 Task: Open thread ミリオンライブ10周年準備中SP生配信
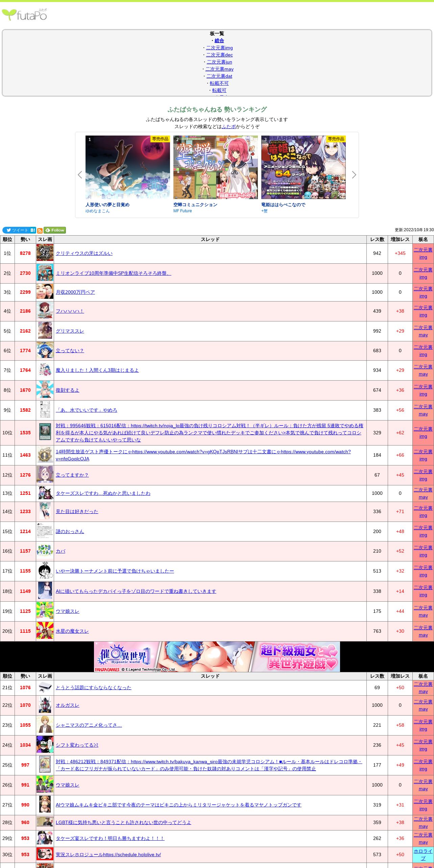point(114,273)
